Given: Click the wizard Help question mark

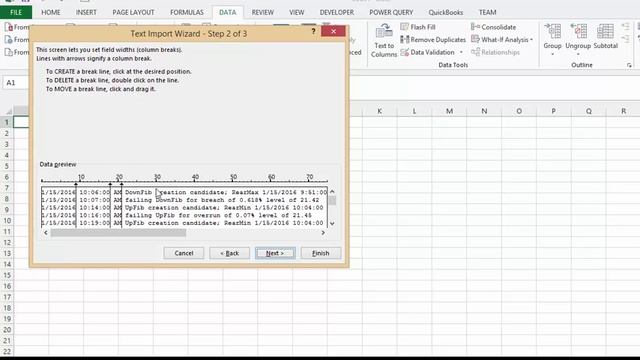Looking at the screenshot, I should (313, 31).
